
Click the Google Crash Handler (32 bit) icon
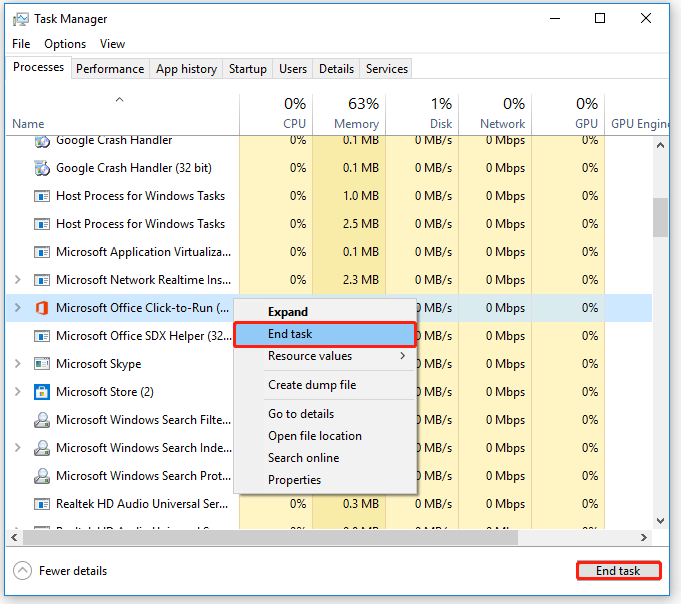tap(42, 168)
